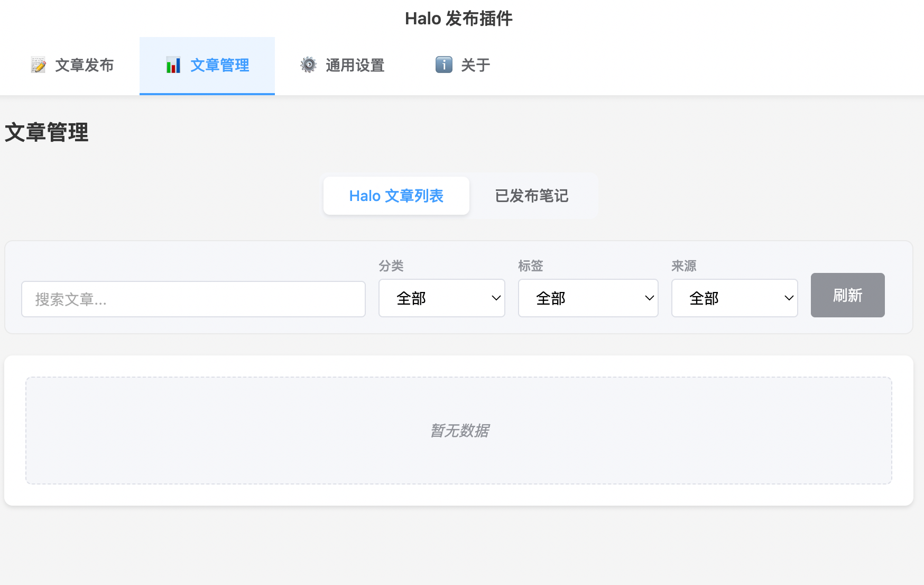Click the 暂无数据 empty placeholder area

[459, 431]
